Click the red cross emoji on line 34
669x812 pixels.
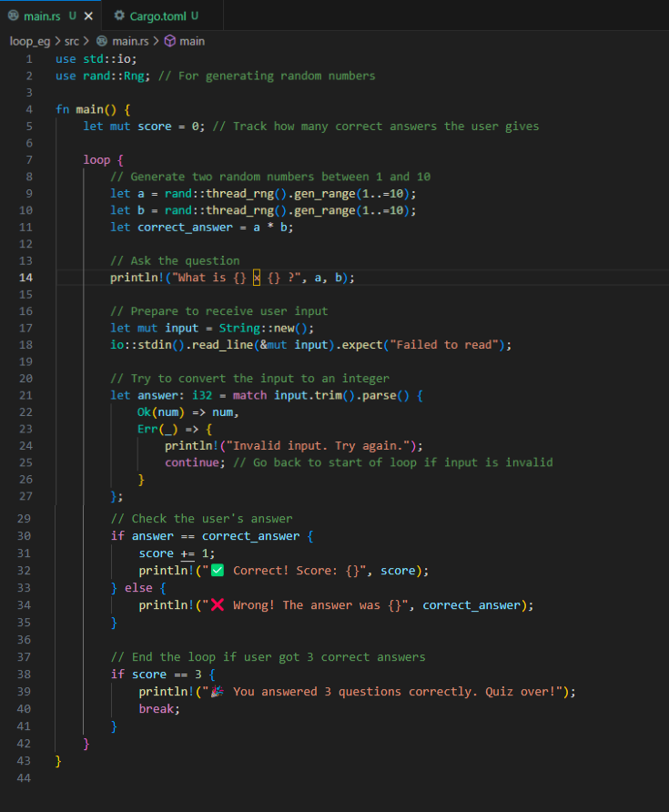pyautogui.click(x=218, y=604)
